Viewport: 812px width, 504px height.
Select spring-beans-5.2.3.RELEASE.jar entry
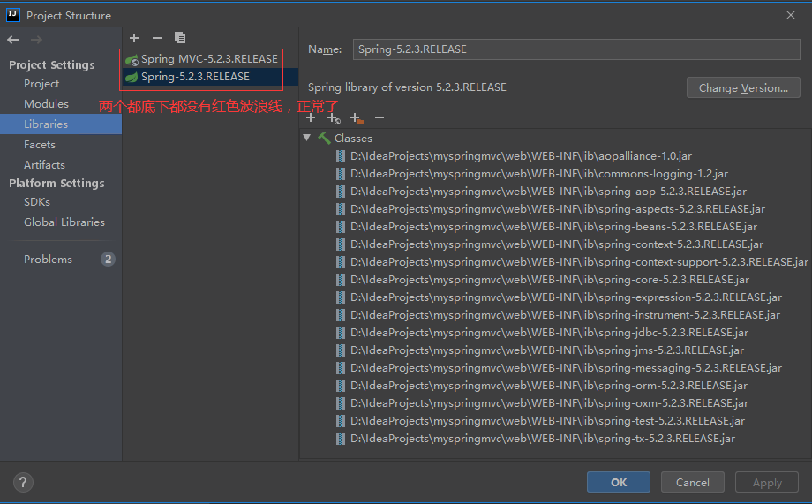coord(553,226)
